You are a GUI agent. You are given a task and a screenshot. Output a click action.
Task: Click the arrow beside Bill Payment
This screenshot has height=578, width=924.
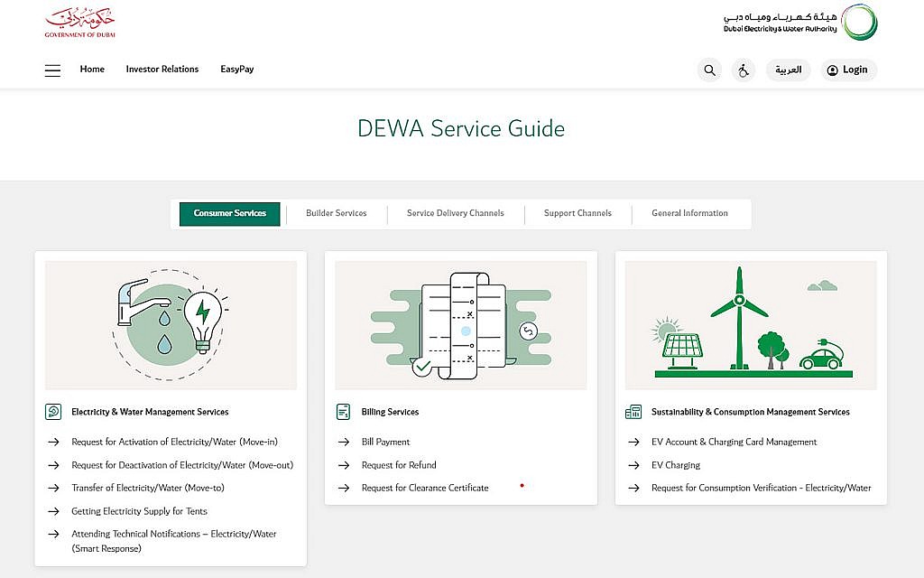(344, 442)
